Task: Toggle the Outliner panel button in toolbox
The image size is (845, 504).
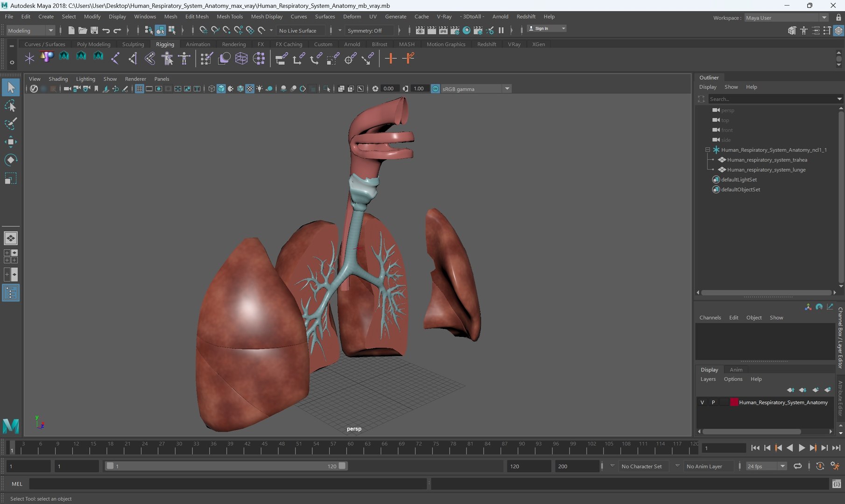Action: (x=10, y=293)
